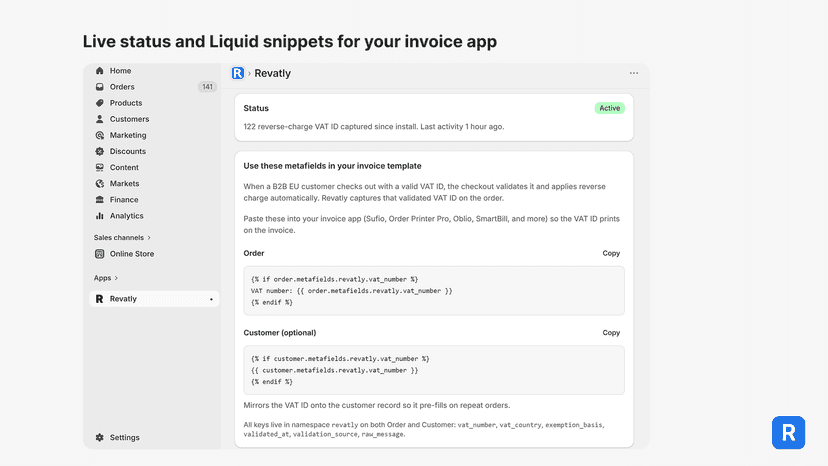Click the pin dot beside Revatly app
Image resolution: width=828 pixels, height=466 pixels.
(211, 300)
